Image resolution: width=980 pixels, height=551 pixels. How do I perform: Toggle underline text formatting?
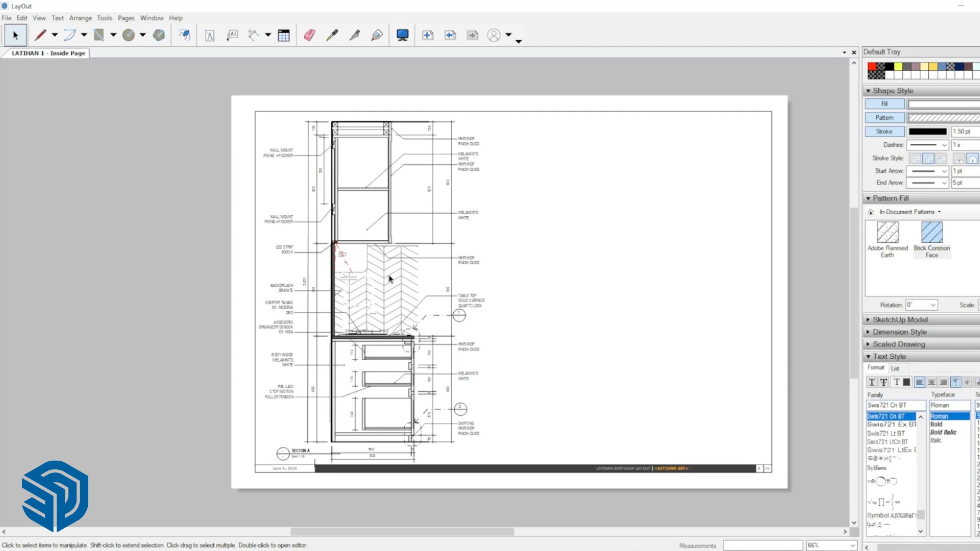(x=872, y=382)
